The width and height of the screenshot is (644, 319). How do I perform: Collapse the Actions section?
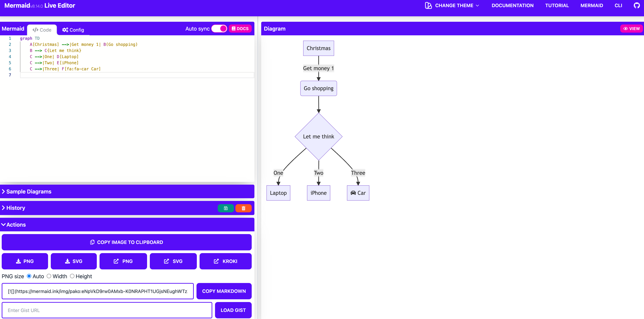(x=16, y=225)
